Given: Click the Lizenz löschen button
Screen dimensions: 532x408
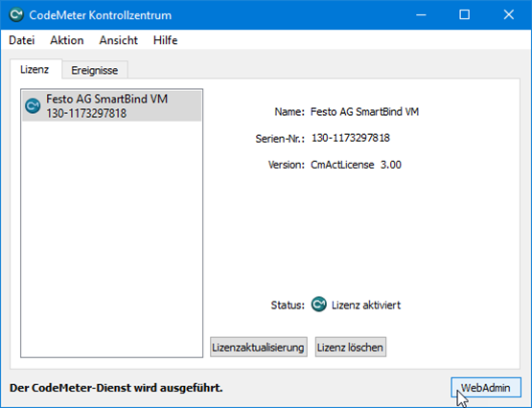Looking at the screenshot, I should point(351,347).
